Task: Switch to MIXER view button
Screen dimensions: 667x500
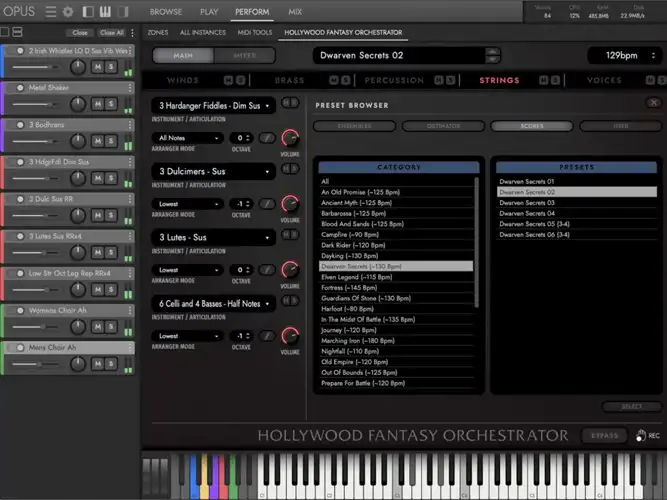Action: pos(245,55)
